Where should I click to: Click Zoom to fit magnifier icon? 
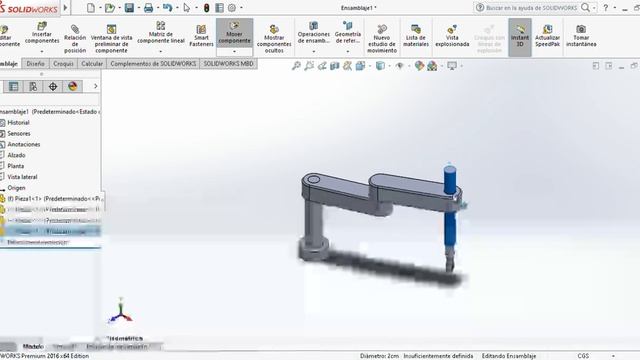click(x=296, y=66)
